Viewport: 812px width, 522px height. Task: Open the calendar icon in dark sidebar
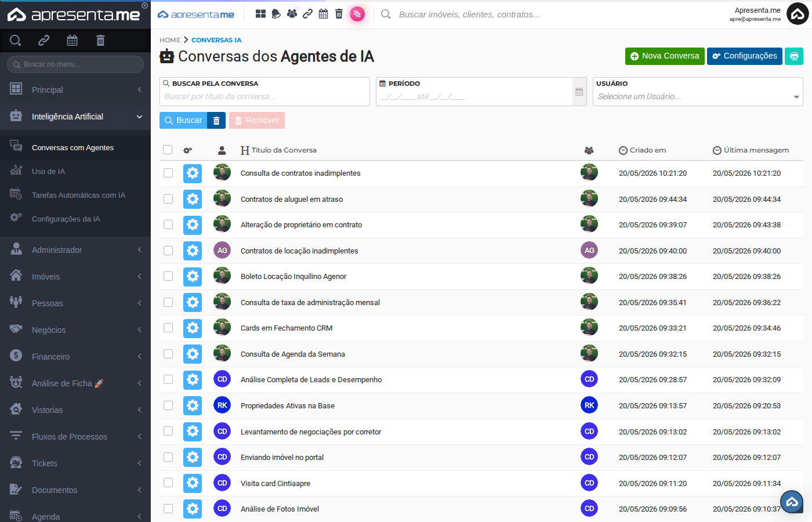coord(72,40)
